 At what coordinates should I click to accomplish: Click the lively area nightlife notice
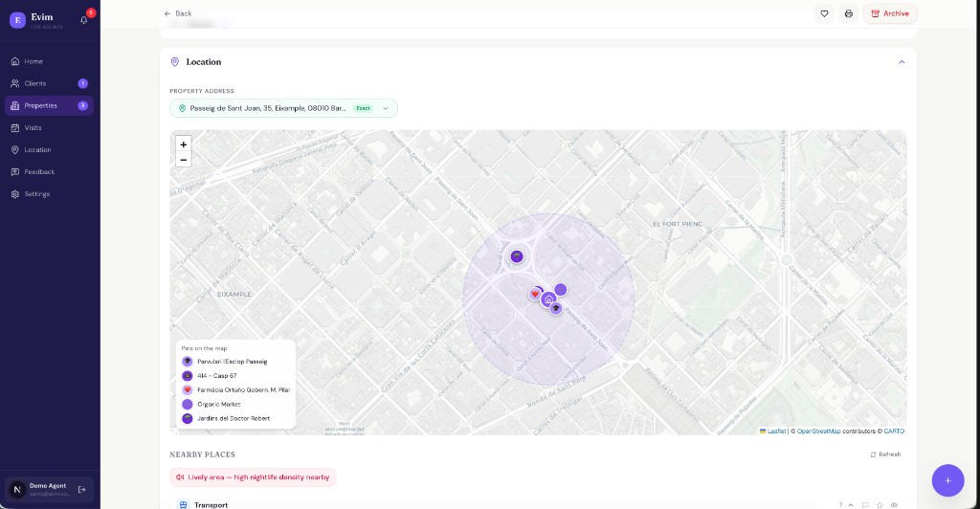[x=253, y=477]
